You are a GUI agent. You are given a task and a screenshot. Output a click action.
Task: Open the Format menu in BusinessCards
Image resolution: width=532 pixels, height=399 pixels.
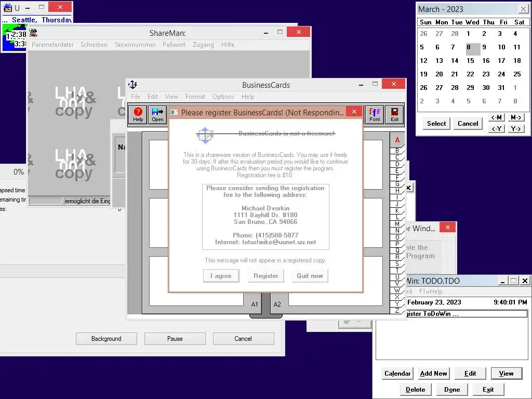coord(195,96)
